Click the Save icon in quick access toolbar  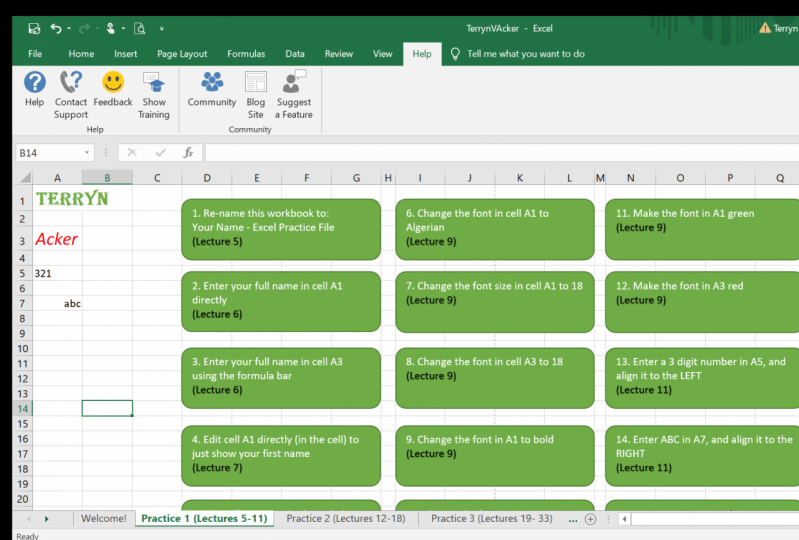pos(34,29)
